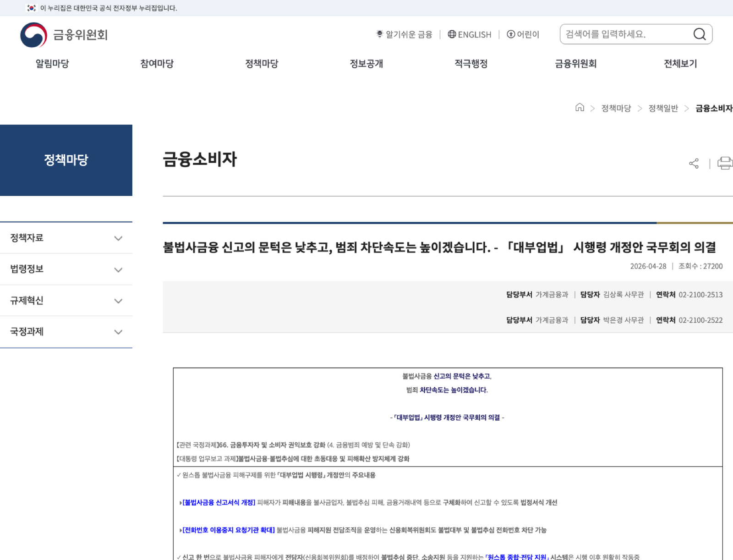Switch to ENGLISH site
The width and height of the screenshot is (733, 560).
pos(475,34)
